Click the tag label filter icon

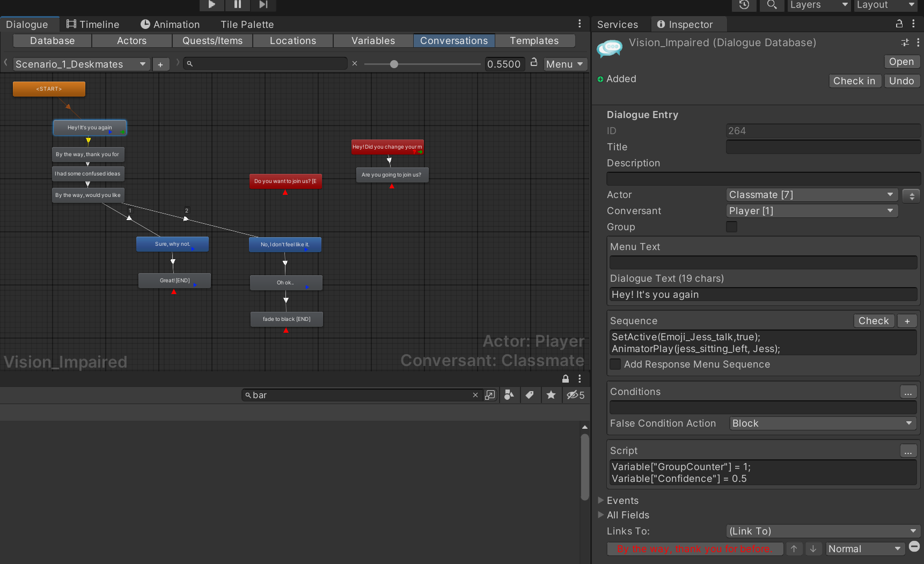point(530,395)
